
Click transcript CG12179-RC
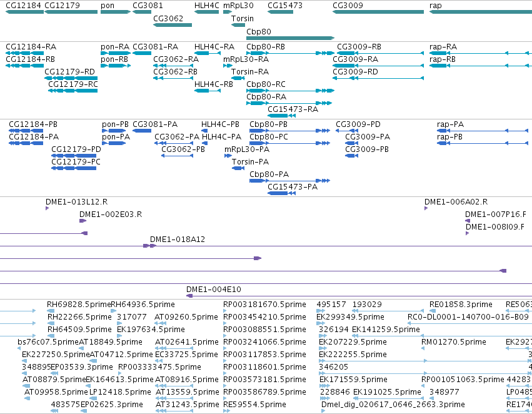(73, 91)
